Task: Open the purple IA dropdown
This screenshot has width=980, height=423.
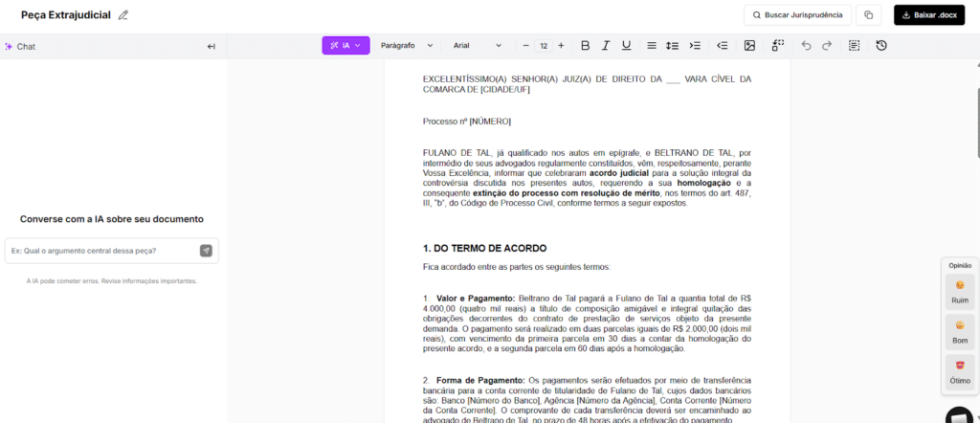Action: (345, 46)
